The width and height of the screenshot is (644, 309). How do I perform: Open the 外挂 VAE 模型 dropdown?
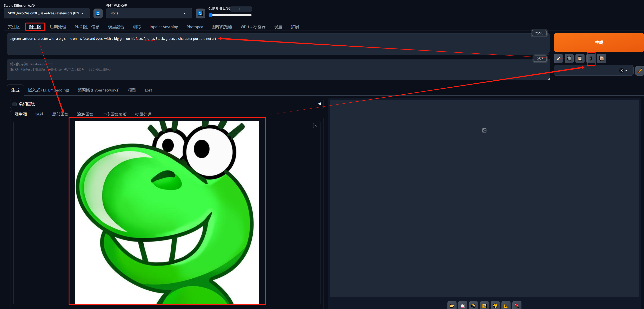tap(149, 13)
